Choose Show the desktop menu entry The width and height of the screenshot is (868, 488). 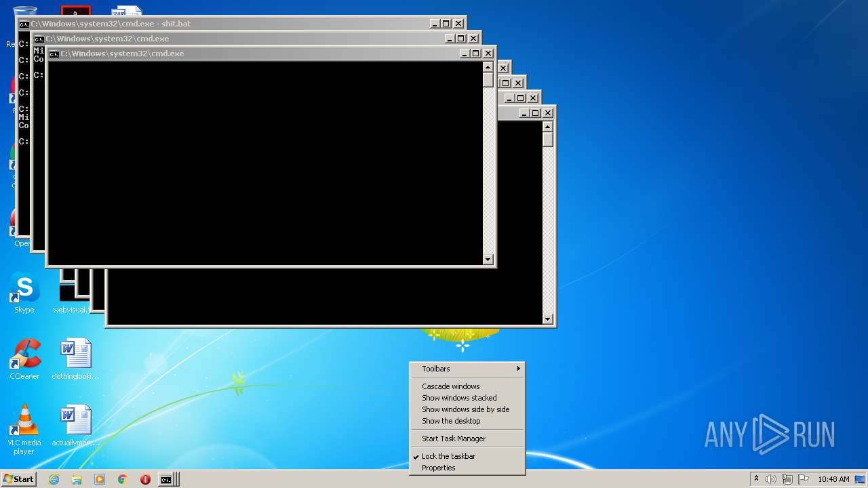(x=467, y=421)
